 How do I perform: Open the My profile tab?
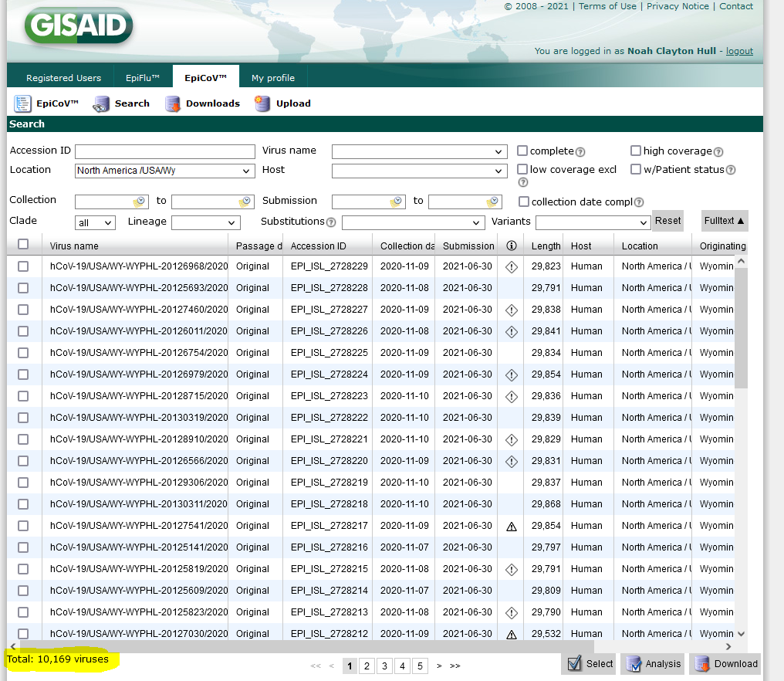pyautogui.click(x=272, y=76)
